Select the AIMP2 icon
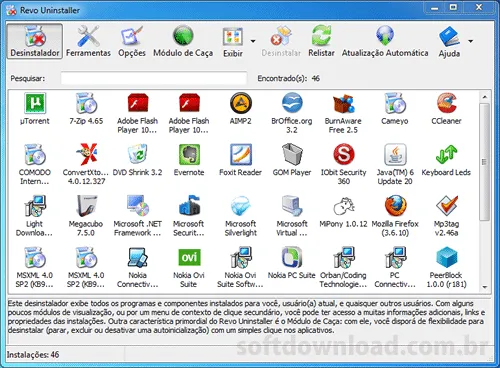This screenshot has width=500, height=368. (240, 103)
